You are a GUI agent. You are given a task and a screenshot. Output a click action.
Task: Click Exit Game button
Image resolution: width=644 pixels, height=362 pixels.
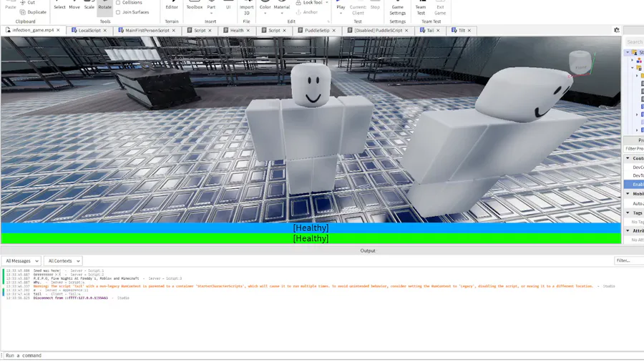440,8
